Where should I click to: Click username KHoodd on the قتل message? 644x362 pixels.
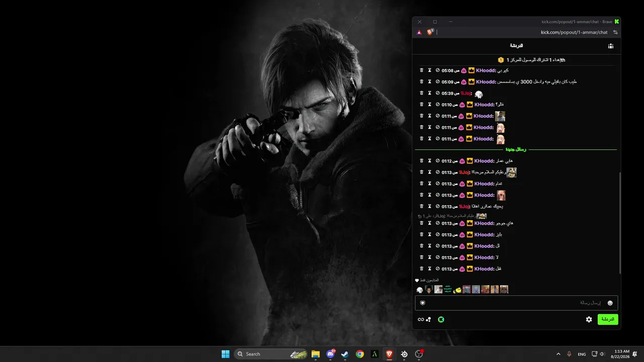(x=485, y=269)
